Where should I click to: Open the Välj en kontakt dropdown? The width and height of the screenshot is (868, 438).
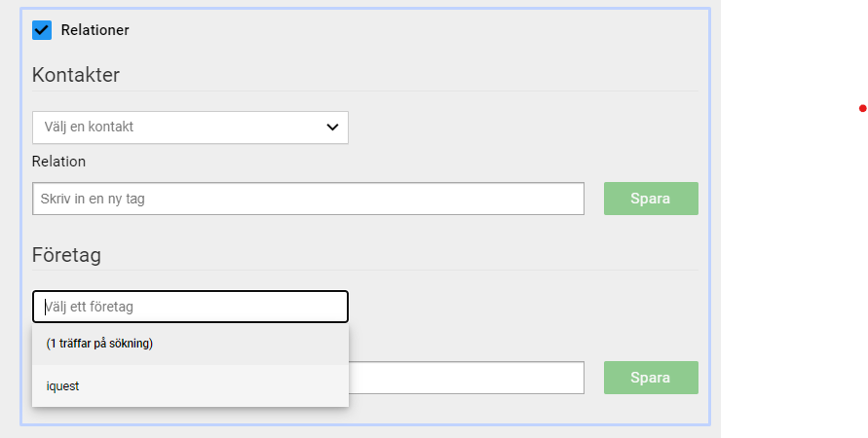(190, 128)
